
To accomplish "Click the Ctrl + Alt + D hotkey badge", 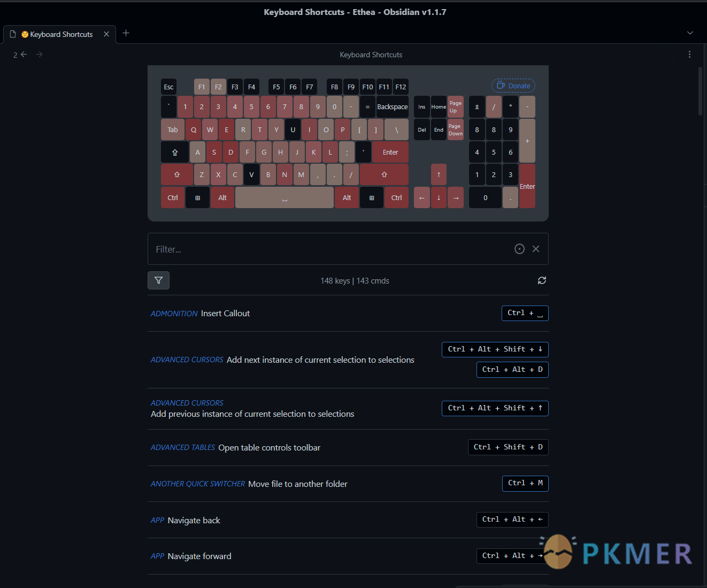I will [512, 370].
